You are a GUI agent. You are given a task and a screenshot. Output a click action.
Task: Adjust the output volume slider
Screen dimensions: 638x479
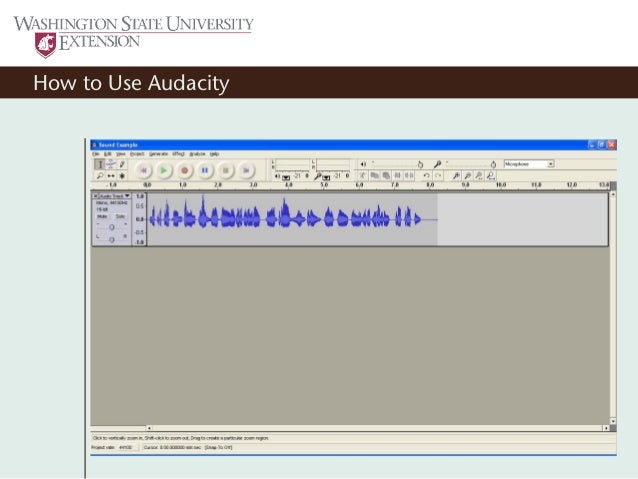click(398, 164)
